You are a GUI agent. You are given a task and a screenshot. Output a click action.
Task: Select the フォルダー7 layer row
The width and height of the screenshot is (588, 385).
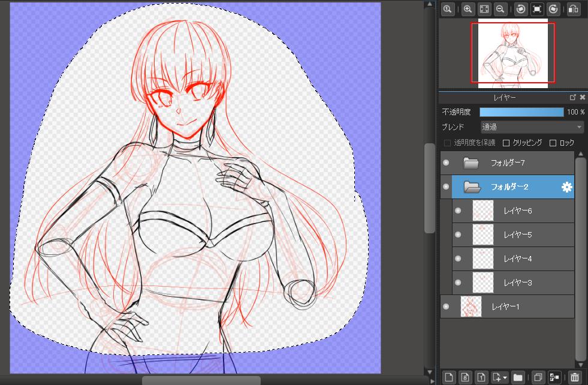(x=507, y=163)
